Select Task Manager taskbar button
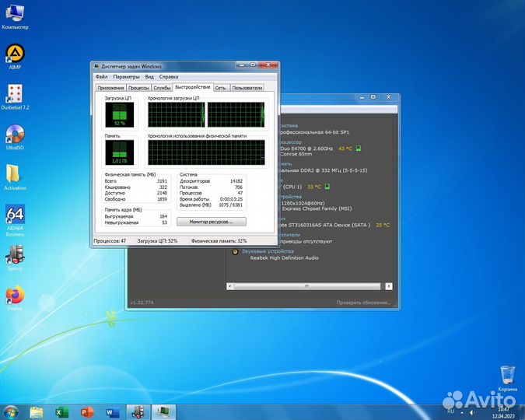This screenshot has height=420, width=525. tap(164, 412)
